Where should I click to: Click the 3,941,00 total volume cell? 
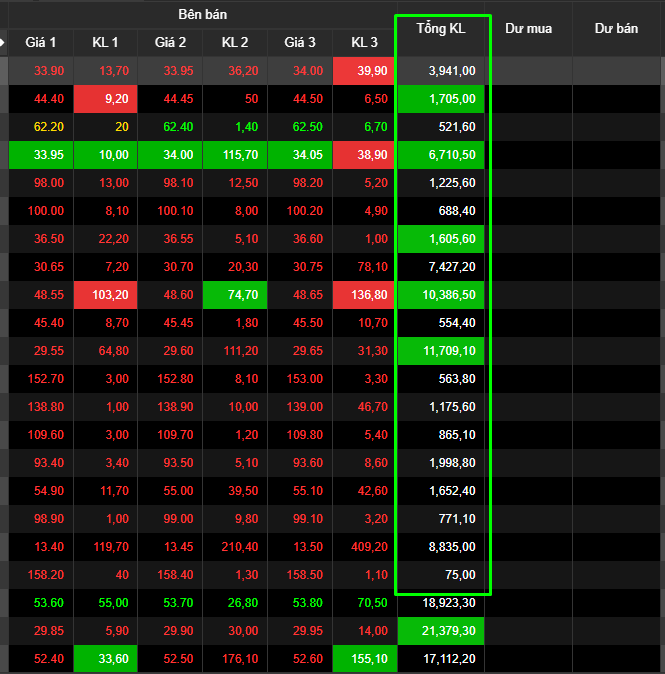coord(441,71)
